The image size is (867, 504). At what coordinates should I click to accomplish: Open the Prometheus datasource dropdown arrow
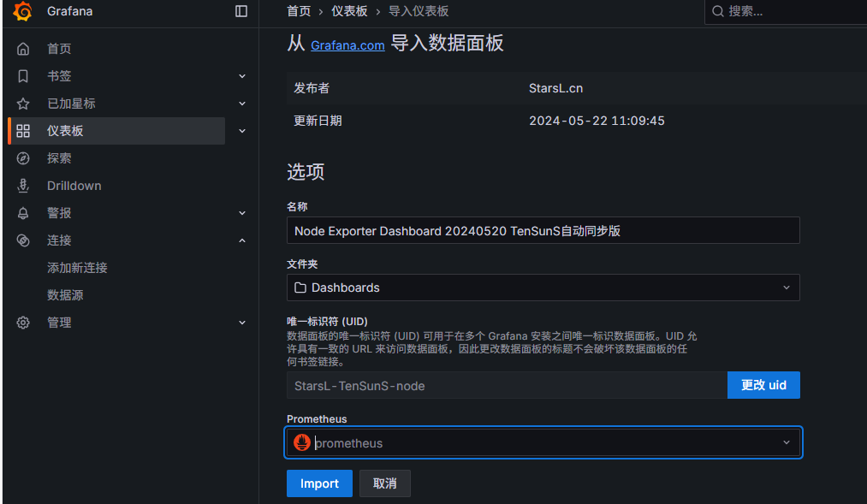787,442
